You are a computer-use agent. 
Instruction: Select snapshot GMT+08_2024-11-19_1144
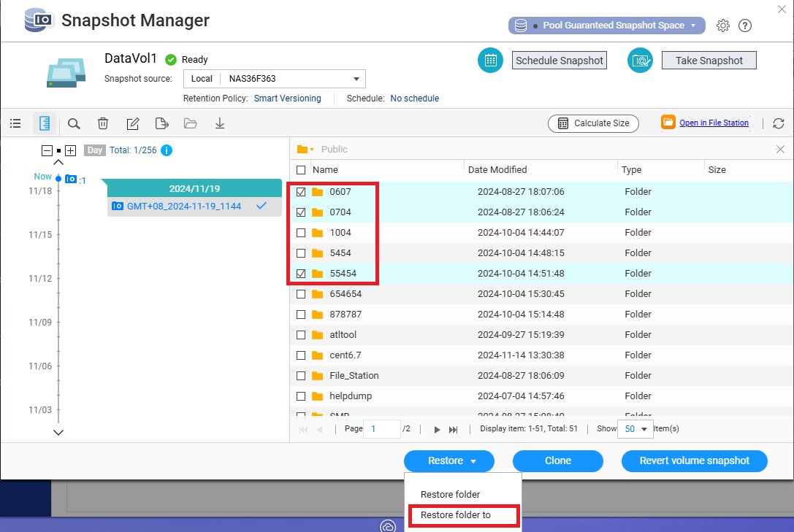(194, 207)
